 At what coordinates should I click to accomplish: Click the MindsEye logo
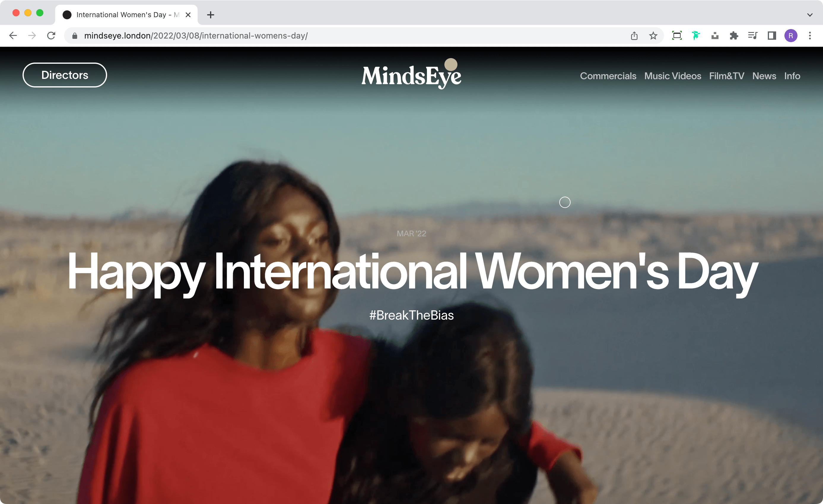pyautogui.click(x=411, y=74)
